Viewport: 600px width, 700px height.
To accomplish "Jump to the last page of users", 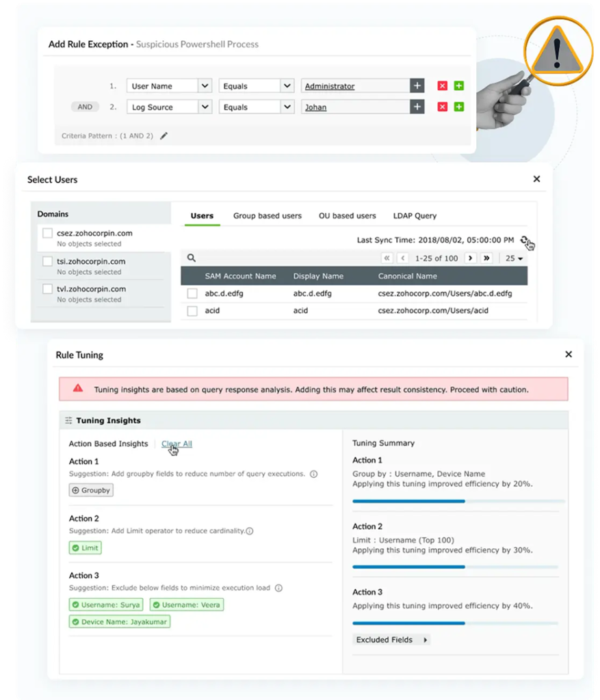I will click(x=486, y=258).
